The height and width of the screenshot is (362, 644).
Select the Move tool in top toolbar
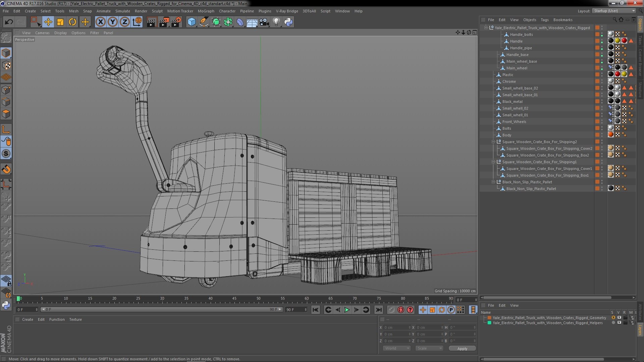(x=48, y=22)
